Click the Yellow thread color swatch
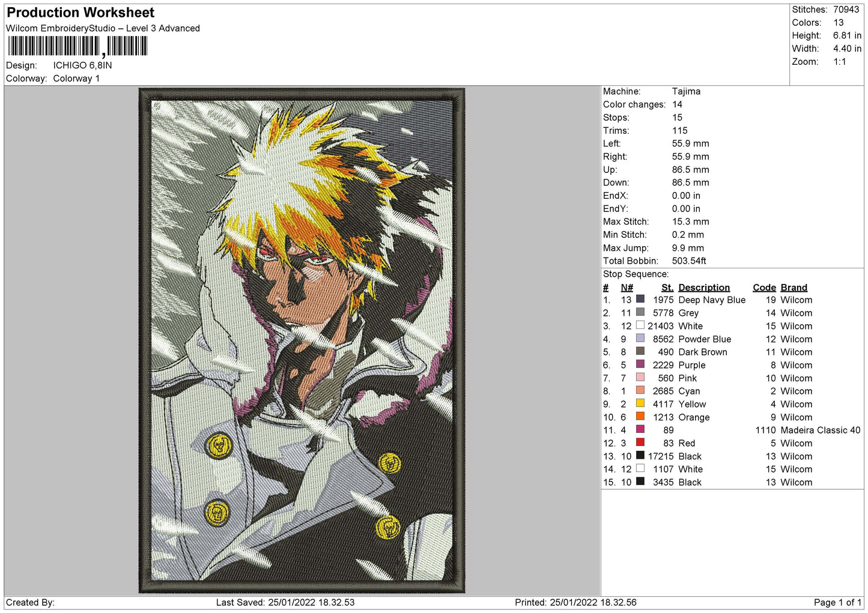Image resolution: width=868 pixels, height=613 pixels. [x=640, y=403]
